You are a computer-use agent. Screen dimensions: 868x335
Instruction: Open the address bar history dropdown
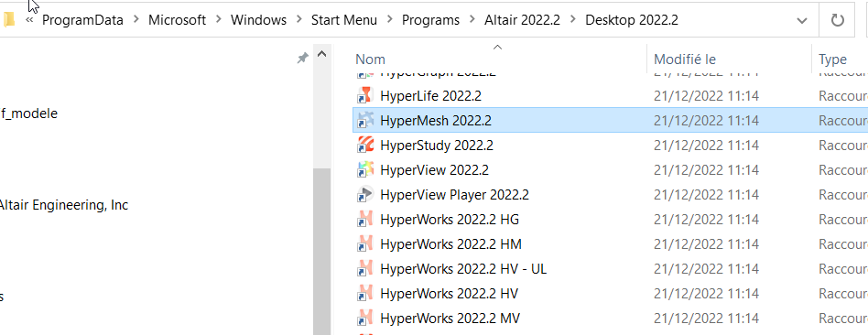point(801,20)
